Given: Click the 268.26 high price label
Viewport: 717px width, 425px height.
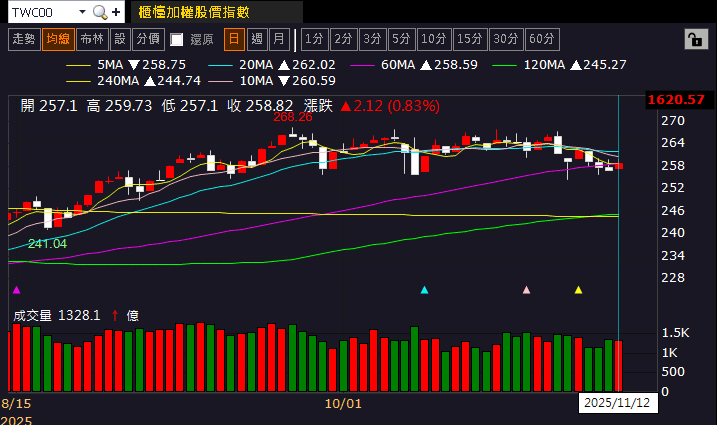Looking at the screenshot, I should pyautogui.click(x=293, y=117).
